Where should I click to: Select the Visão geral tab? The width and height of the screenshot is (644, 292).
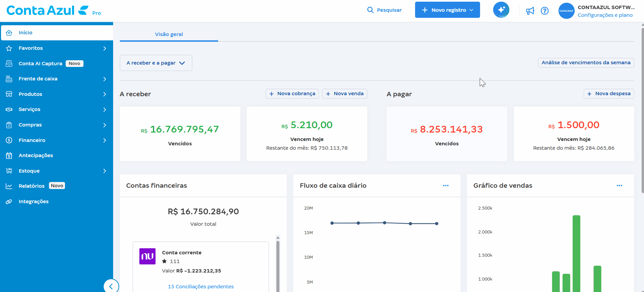[169, 34]
